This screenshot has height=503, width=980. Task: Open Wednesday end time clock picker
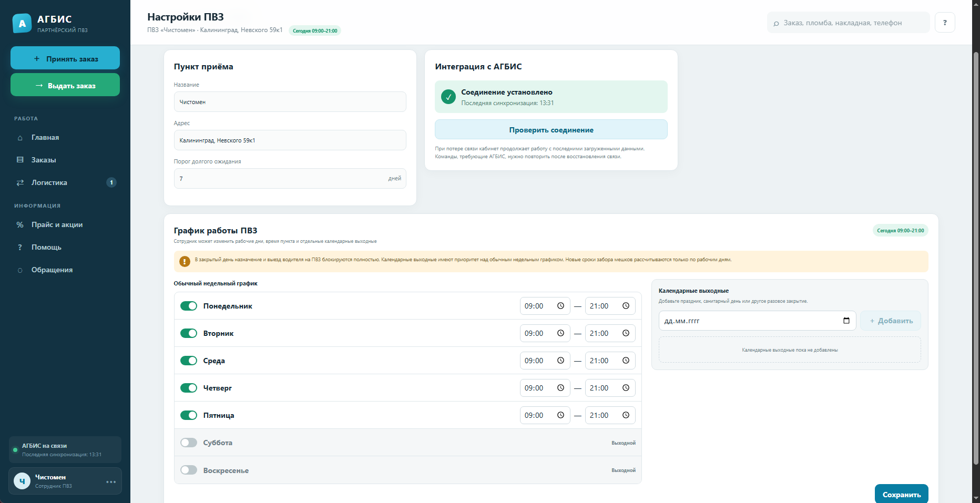tap(626, 361)
